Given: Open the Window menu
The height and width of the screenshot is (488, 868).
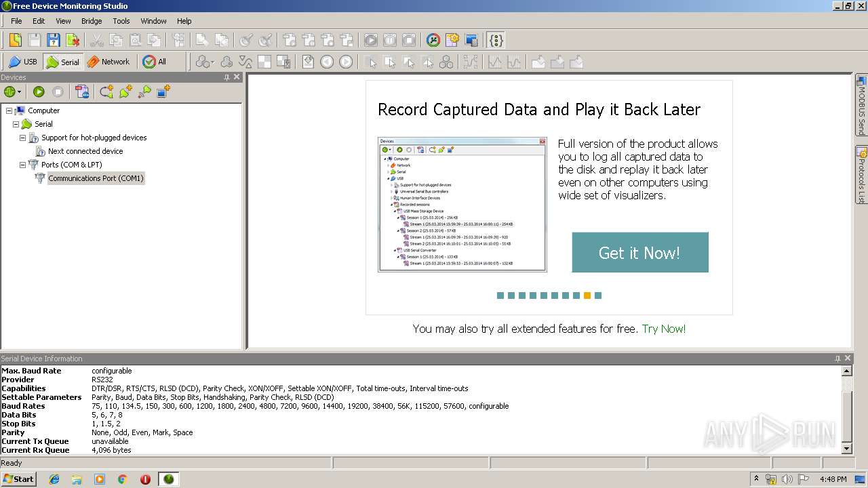Looking at the screenshot, I should click(153, 21).
